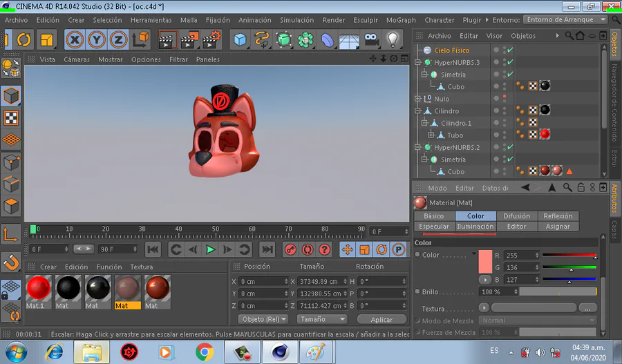
Task: Click the light bulb icon in toolbar
Action: pos(393,39)
